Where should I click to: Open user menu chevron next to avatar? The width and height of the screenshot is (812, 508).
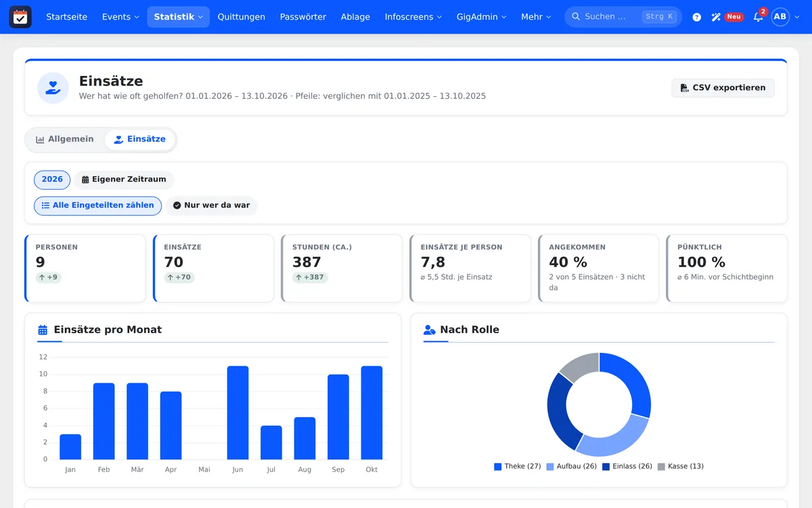pos(797,17)
